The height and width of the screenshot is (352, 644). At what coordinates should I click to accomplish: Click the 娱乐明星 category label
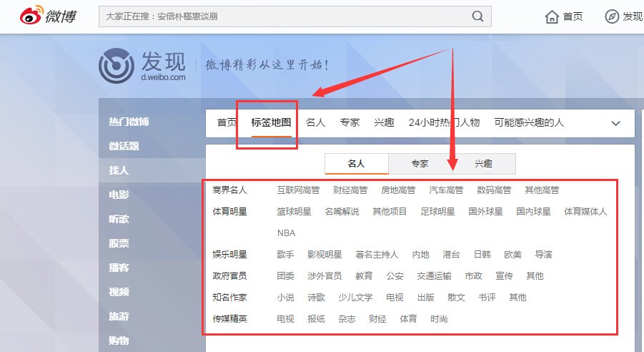pos(229,255)
